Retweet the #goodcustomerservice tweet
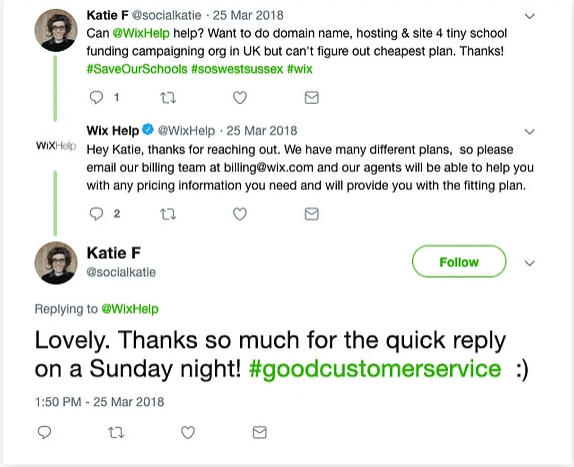Viewport: 574px width, 467px height. click(116, 432)
